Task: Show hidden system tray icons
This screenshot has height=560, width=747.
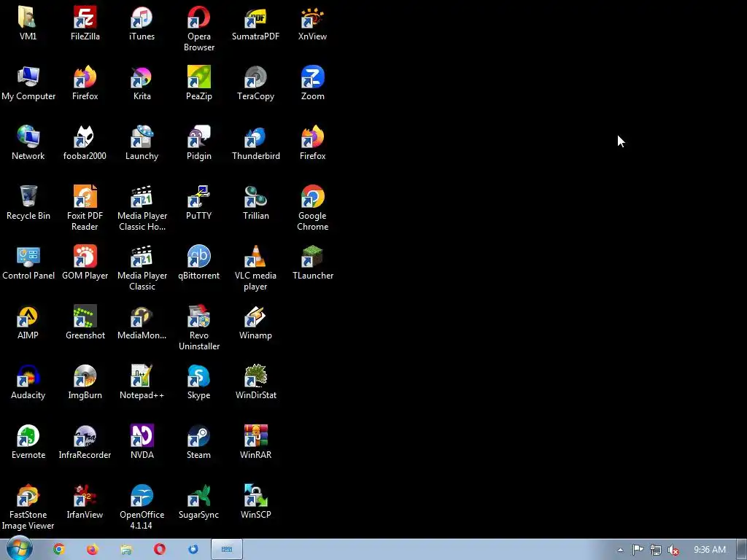Action: coord(620,550)
